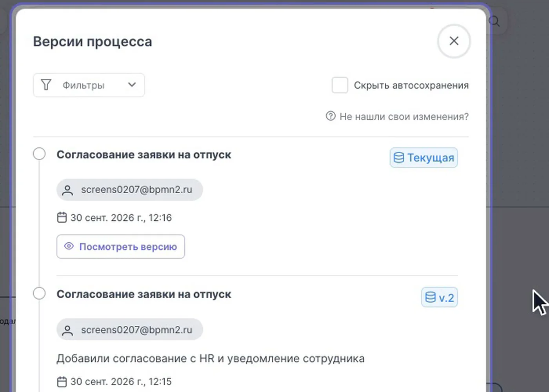
Task: Click the Версии процесса heading
Action: coord(93,42)
